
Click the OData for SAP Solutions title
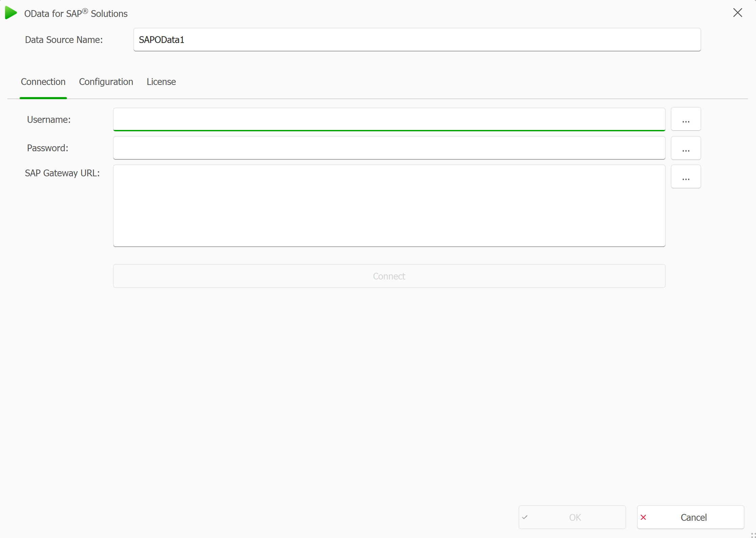(76, 14)
